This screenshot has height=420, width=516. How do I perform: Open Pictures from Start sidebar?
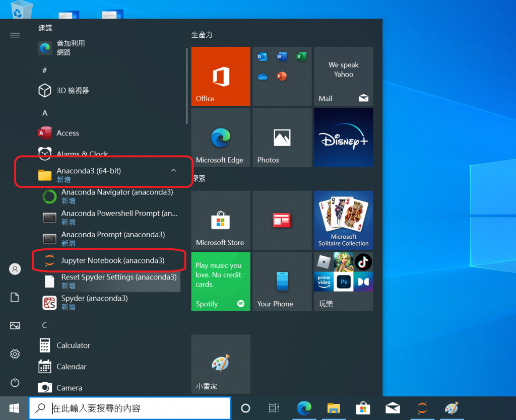point(15,326)
